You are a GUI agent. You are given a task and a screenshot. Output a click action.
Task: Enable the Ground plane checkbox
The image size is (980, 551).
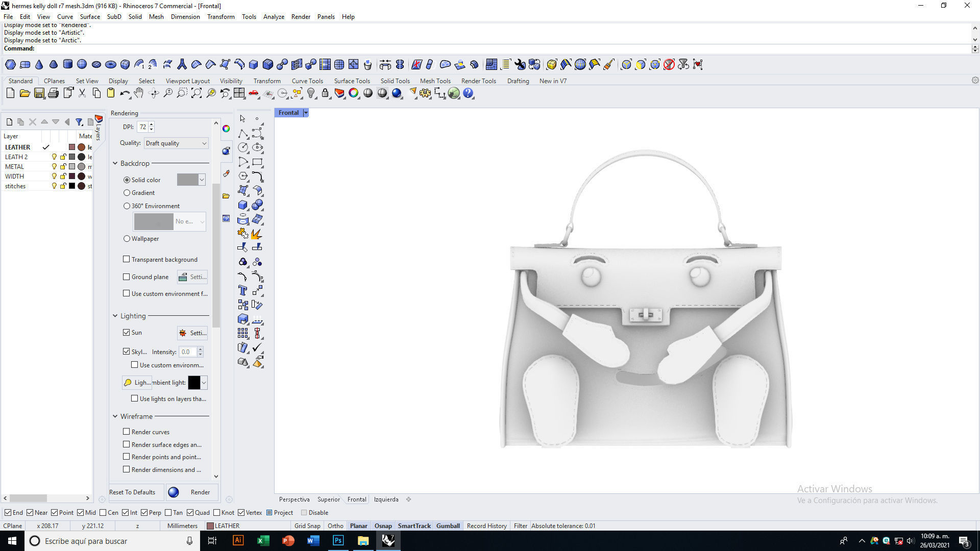click(x=126, y=277)
